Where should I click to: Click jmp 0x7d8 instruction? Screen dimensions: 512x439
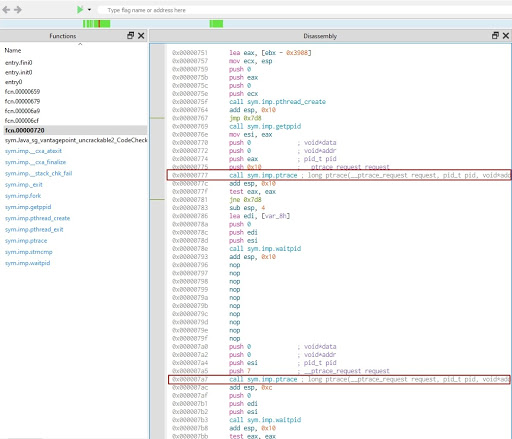point(245,118)
